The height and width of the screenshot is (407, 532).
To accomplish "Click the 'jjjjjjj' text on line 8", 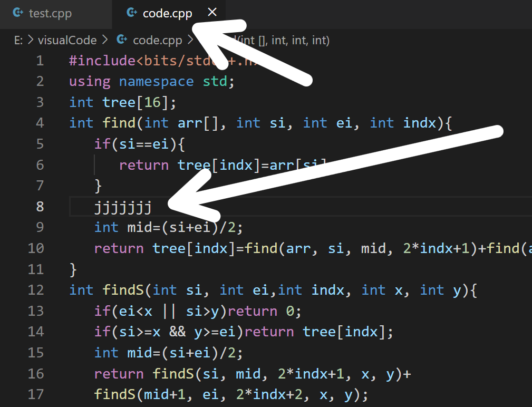I will tap(123, 207).
